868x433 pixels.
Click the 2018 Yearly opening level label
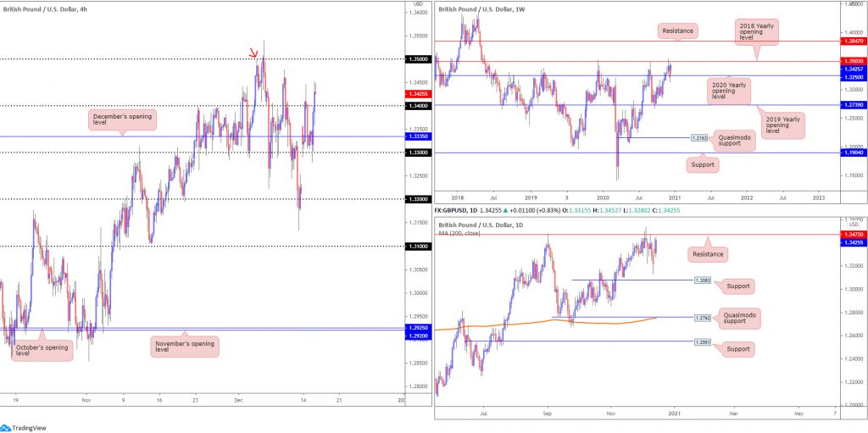coord(757,31)
